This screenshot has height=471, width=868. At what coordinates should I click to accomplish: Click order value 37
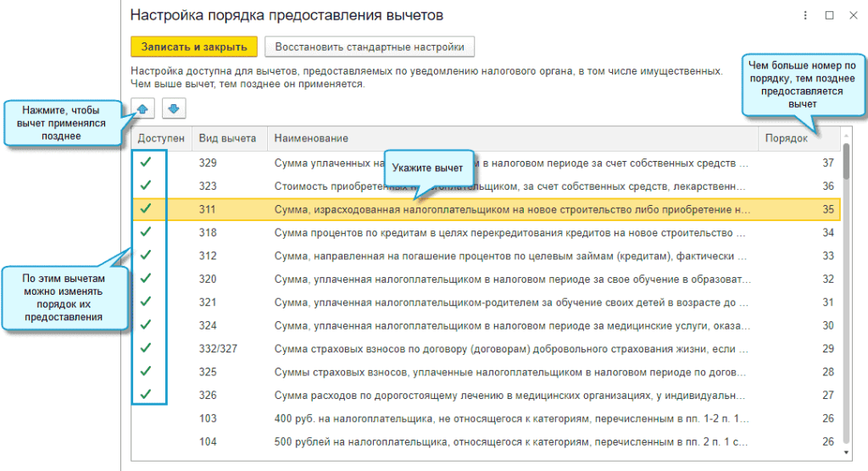click(x=827, y=163)
